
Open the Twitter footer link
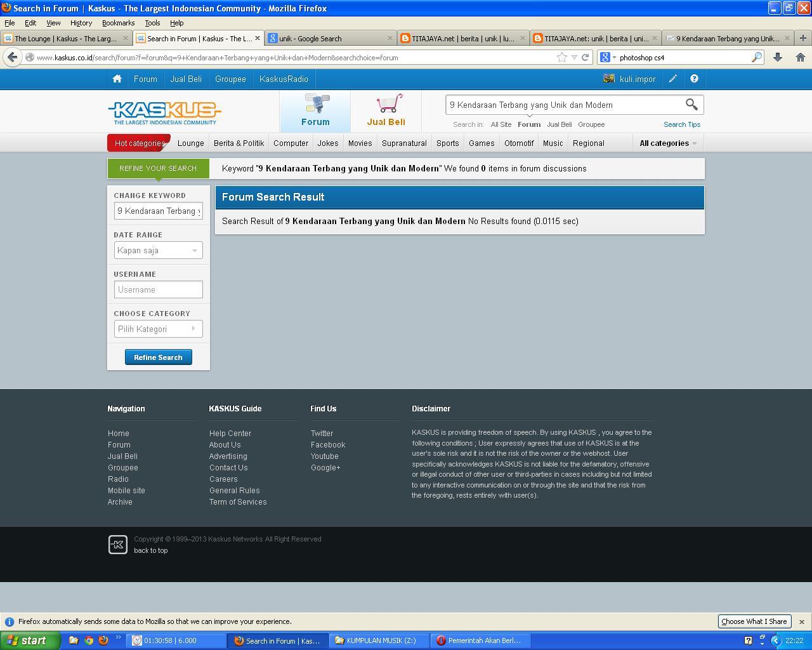click(322, 434)
